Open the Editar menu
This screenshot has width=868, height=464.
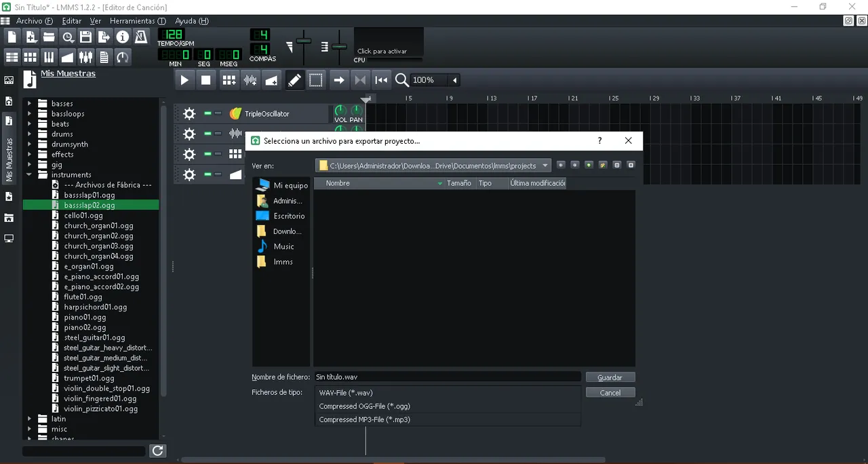(x=71, y=21)
